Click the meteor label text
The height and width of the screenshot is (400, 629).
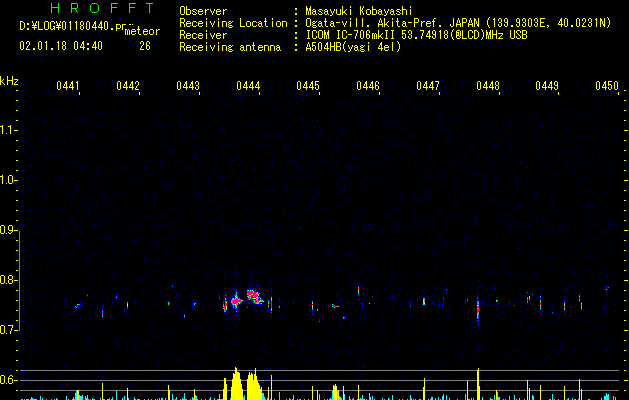[142, 31]
